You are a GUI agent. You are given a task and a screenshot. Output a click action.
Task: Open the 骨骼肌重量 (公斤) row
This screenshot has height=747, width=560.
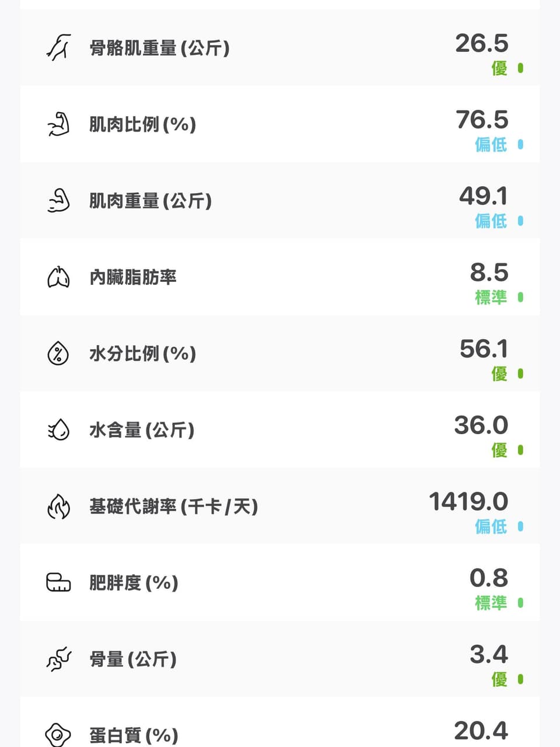tap(280, 47)
